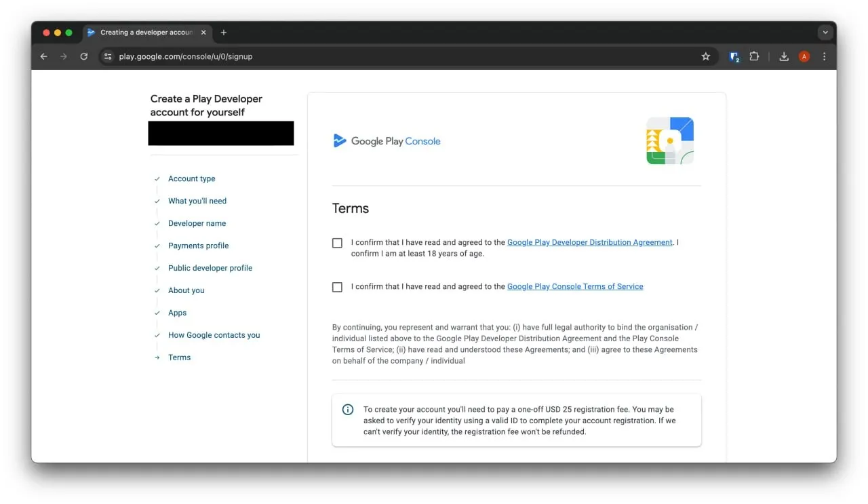
Task: Go to the Apps step
Action: pyautogui.click(x=178, y=313)
